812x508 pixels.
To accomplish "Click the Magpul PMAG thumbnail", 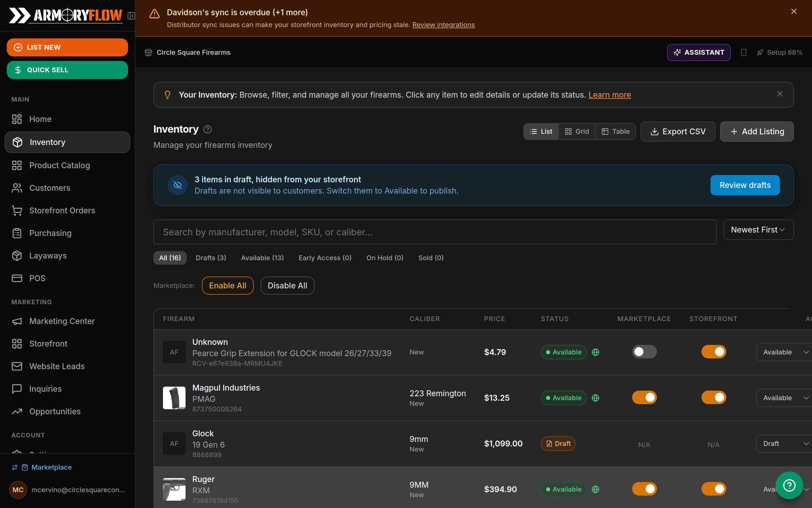I will click(174, 398).
